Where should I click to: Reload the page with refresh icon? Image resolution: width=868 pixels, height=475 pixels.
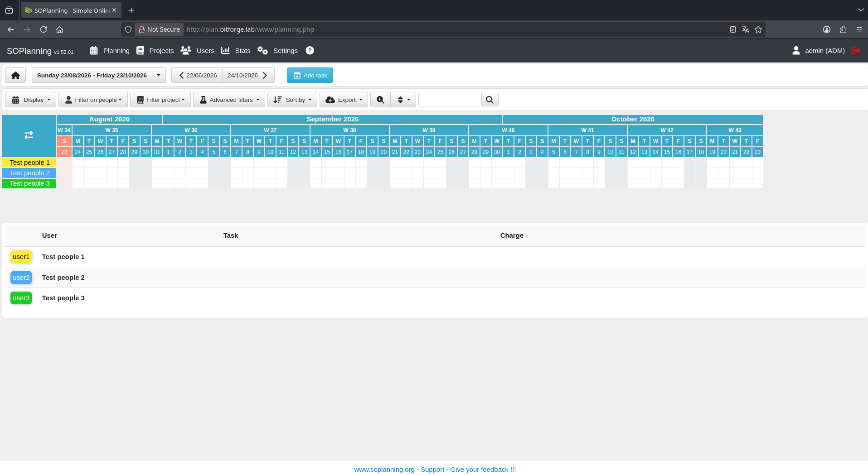pyautogui.click(x=44, y=29)
